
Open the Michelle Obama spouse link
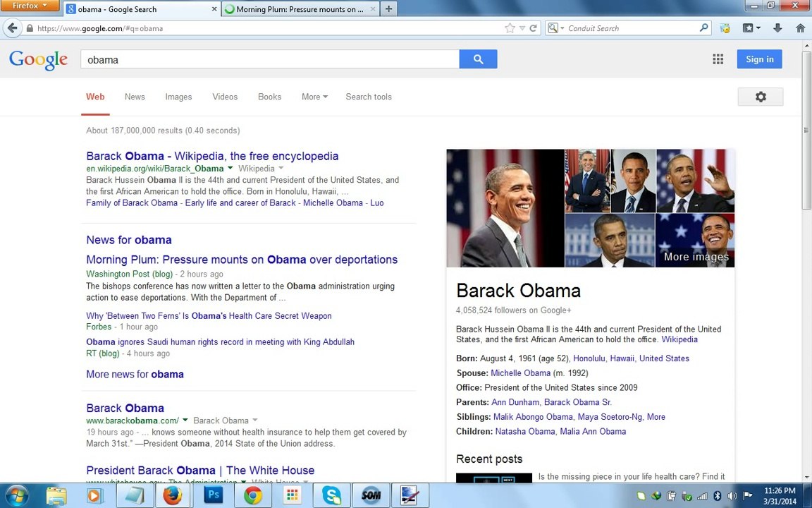tap(520, 373)
